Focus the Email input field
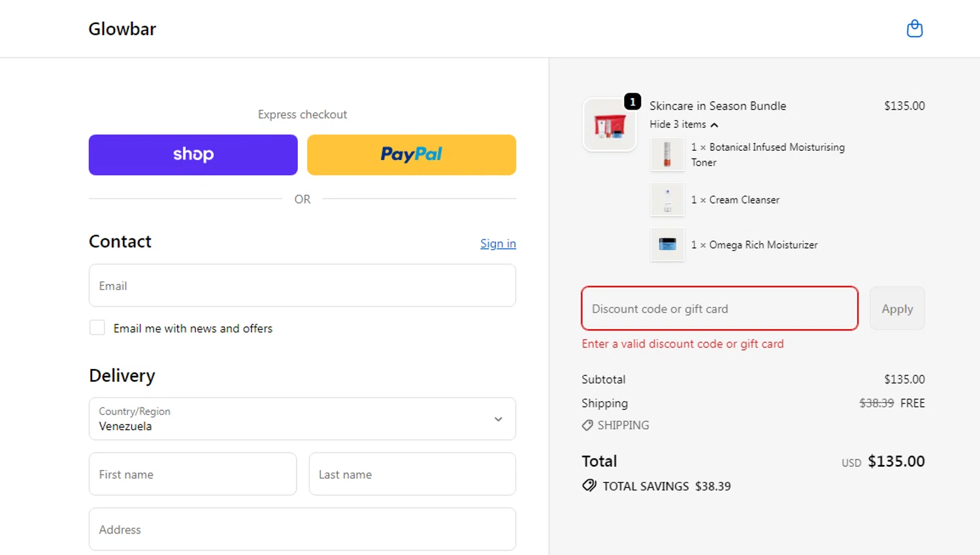Viewport: 980px width, 555px height. click(x=302, y=285)
